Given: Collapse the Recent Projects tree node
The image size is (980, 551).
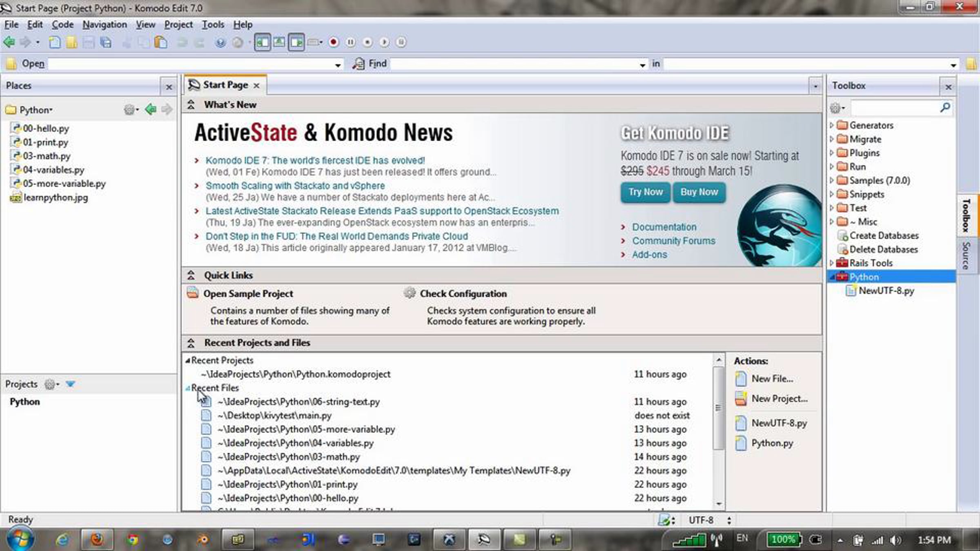Looking at the screenshot, I should pos(188,360).
